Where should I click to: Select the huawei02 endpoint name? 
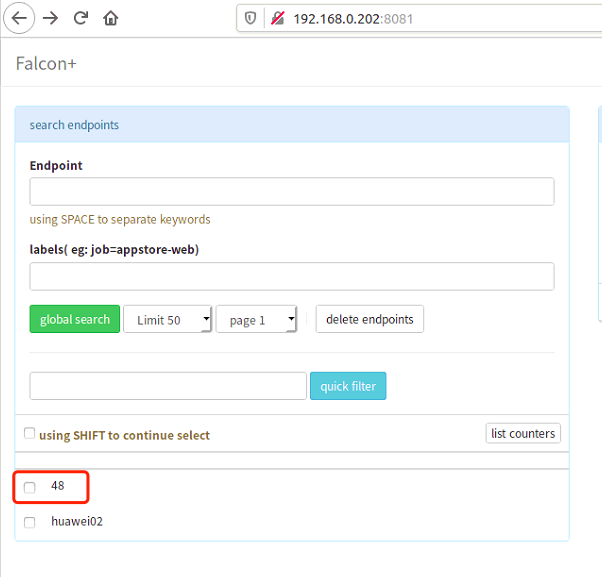[77, 521]
